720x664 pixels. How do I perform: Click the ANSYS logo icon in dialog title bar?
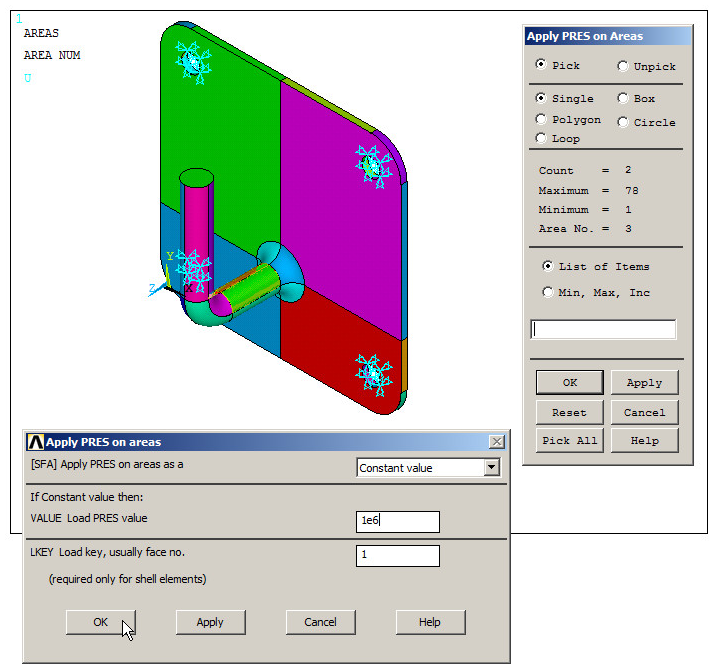pyautogui.click(x=35, y=441)
